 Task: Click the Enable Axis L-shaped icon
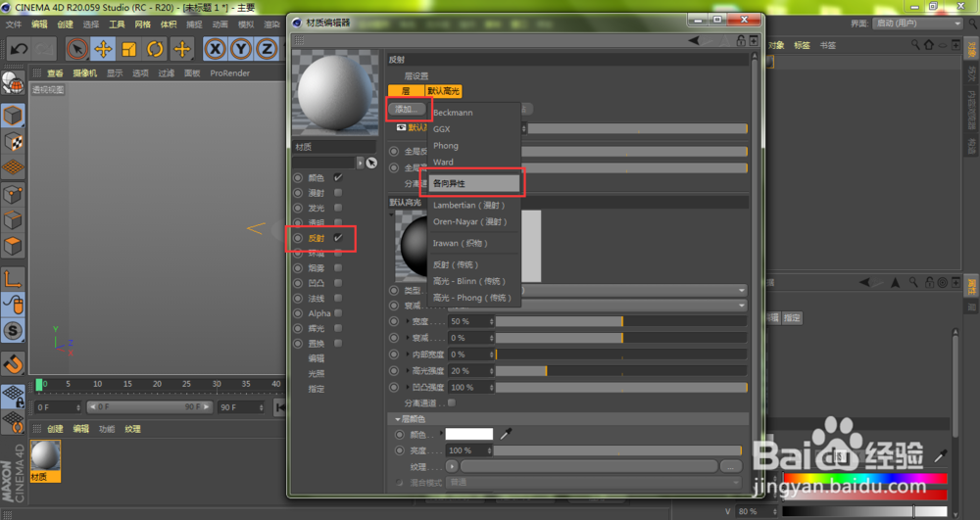(13, 278)
